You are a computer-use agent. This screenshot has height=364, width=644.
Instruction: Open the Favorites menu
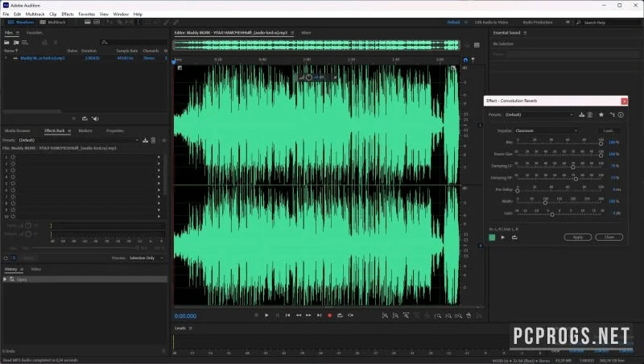(x=87, y=14)
